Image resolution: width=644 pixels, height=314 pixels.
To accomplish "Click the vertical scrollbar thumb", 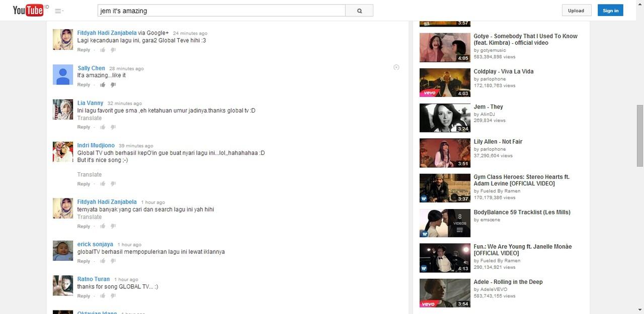I will point(640,135).
